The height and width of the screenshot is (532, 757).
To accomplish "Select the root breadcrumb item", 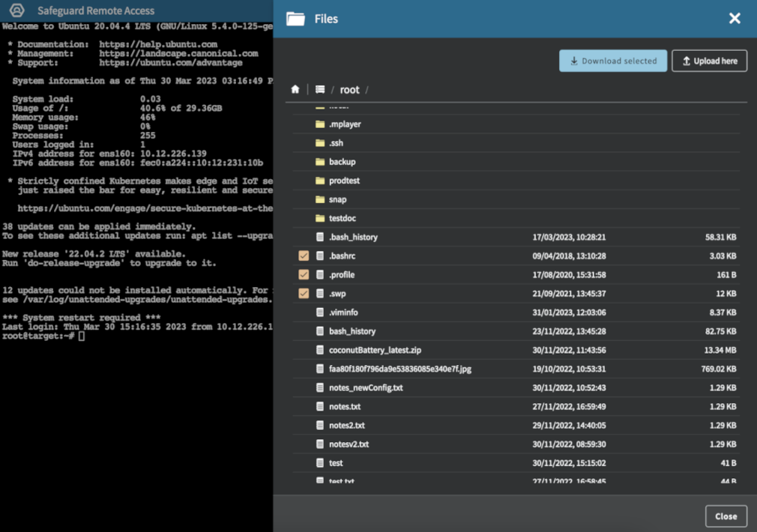I will click(x=349, y=90).
